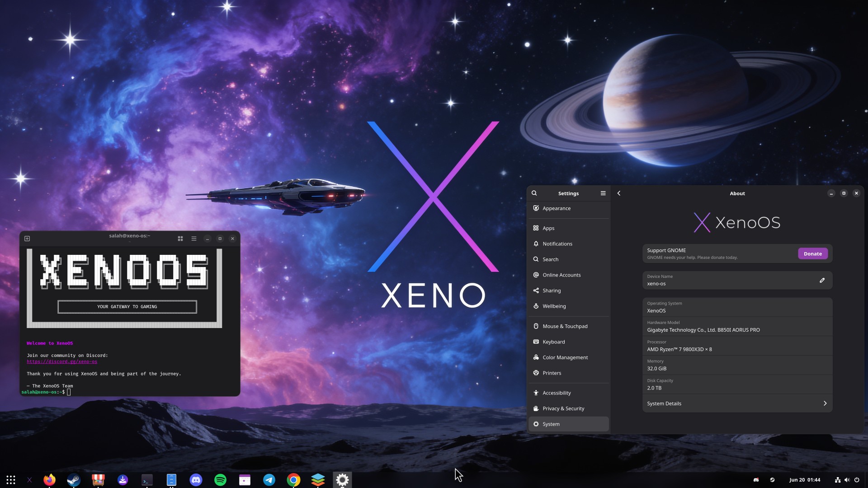Viewport: 868px width, 488px height.
Task: Open the power menu icon
Action: (x=857, y=480)
